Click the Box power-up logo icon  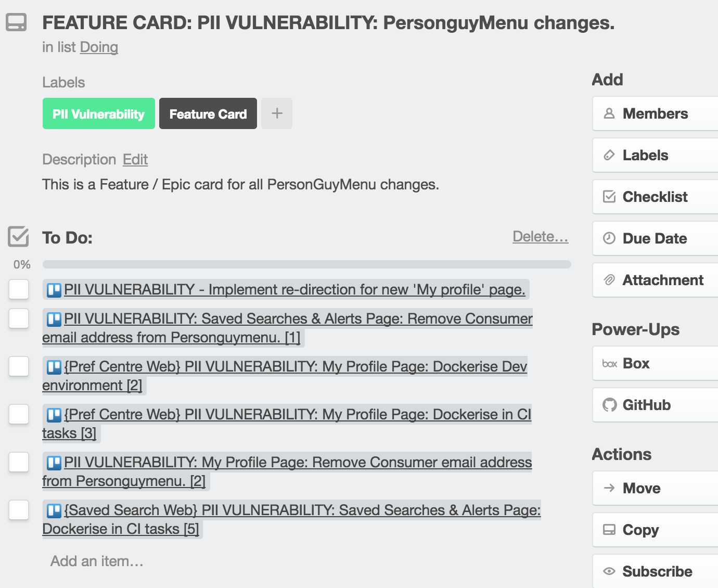pos(609,363)
